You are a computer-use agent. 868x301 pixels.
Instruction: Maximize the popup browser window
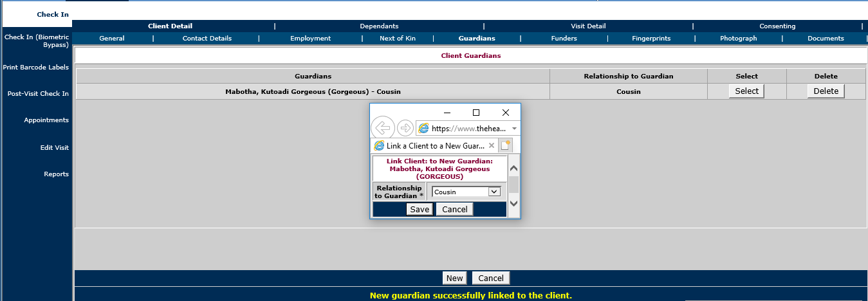click(476, 113)
